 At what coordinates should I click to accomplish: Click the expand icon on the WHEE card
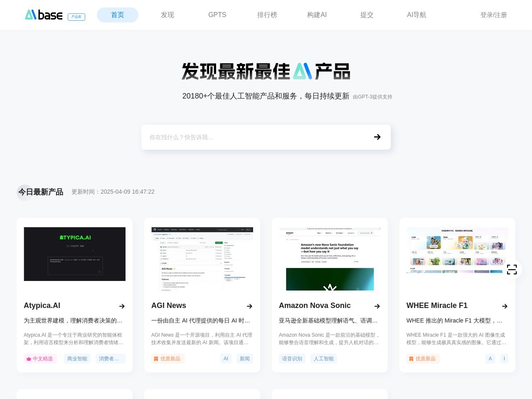coord(512,269)
